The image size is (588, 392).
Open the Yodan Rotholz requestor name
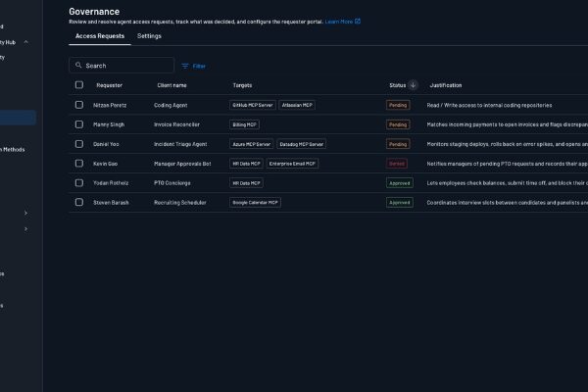click(x=111, y=183)
